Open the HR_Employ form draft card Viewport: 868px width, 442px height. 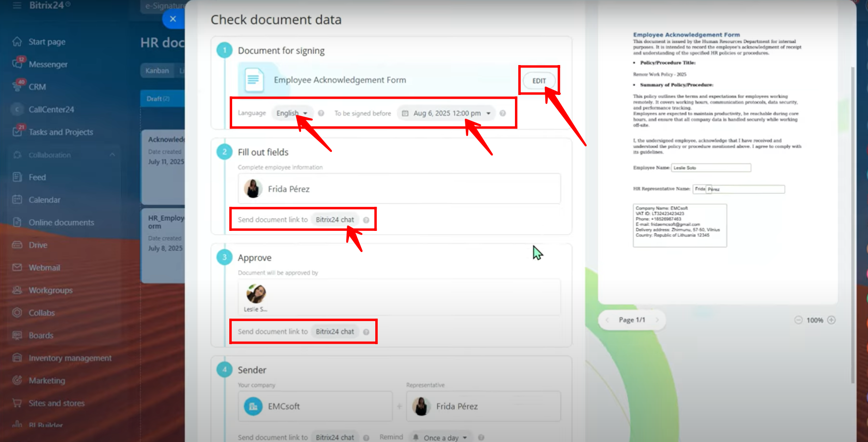click(163, 245)
